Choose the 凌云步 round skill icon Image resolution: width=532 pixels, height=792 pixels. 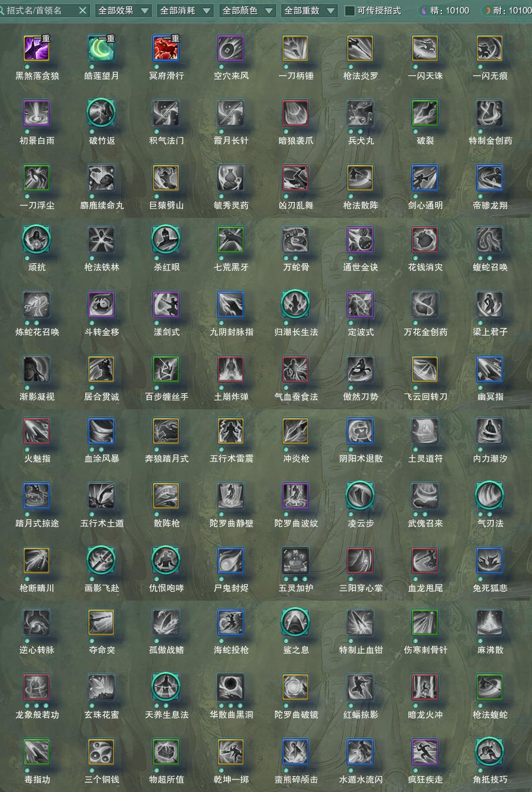coord(360,496)
